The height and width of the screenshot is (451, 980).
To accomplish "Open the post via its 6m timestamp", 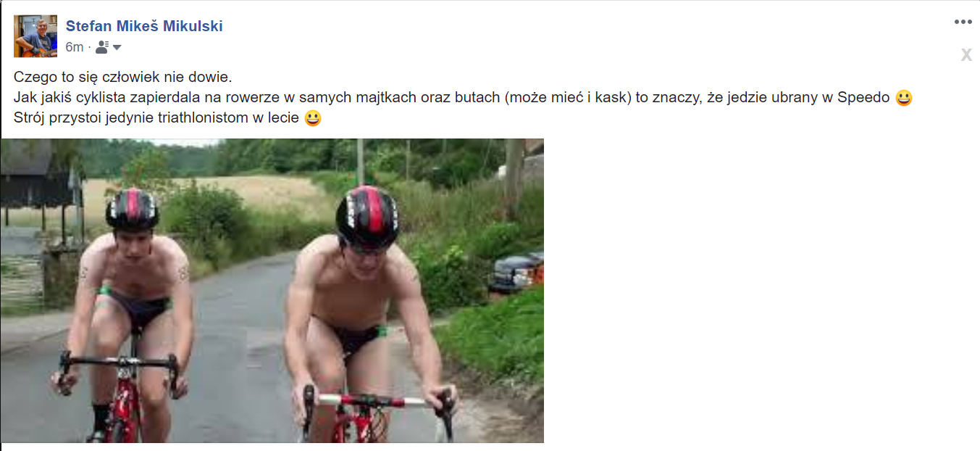I will click(75, 47).
